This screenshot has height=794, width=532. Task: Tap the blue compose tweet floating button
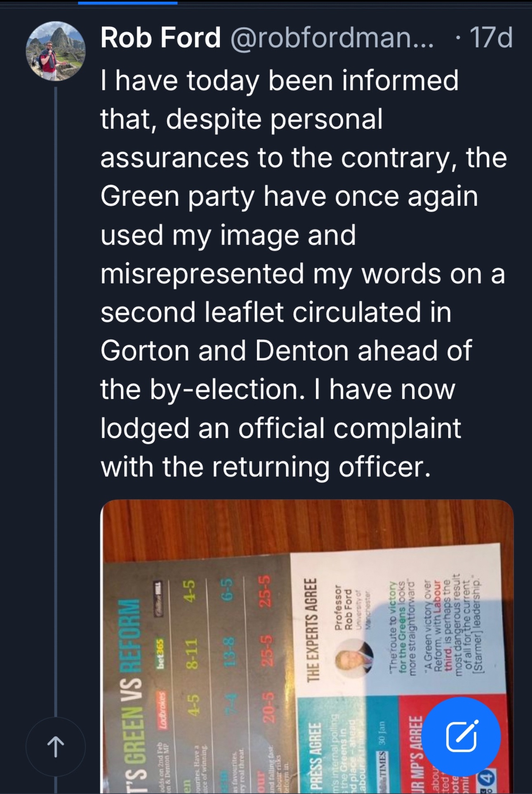[x=462, y=736]
